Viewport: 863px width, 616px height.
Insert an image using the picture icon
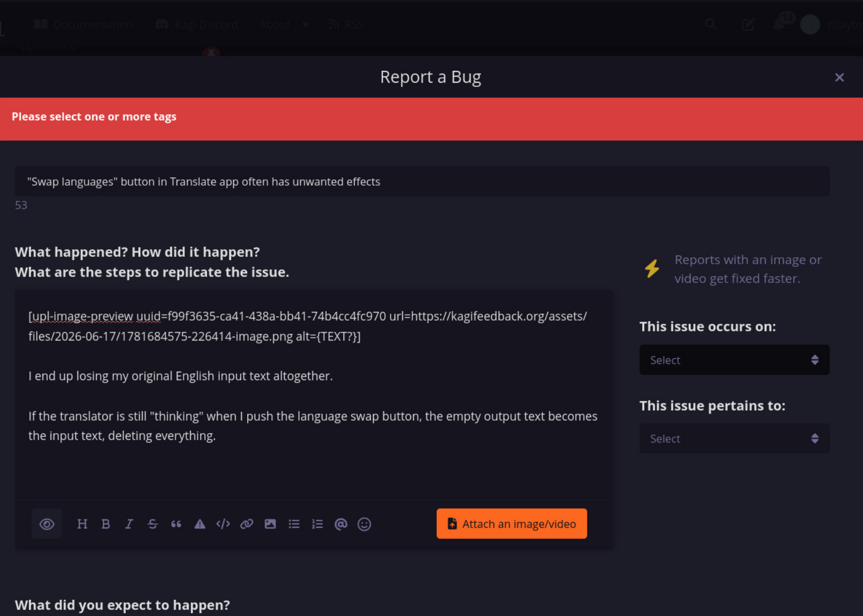click(x=270, y=524)
